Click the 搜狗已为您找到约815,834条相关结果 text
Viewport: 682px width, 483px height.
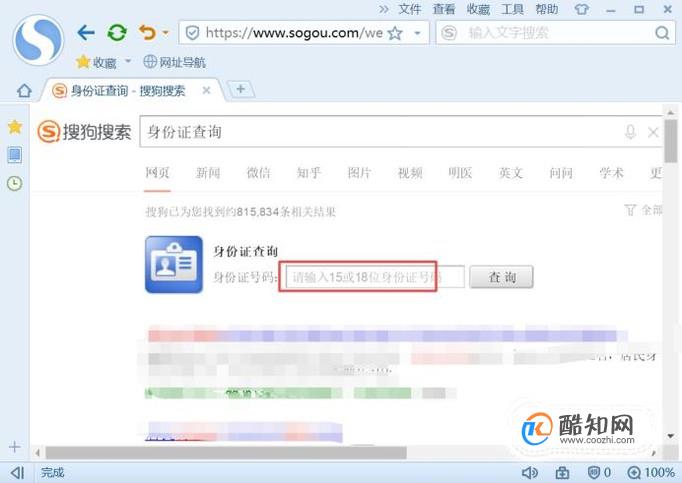[x=241, y=212]
